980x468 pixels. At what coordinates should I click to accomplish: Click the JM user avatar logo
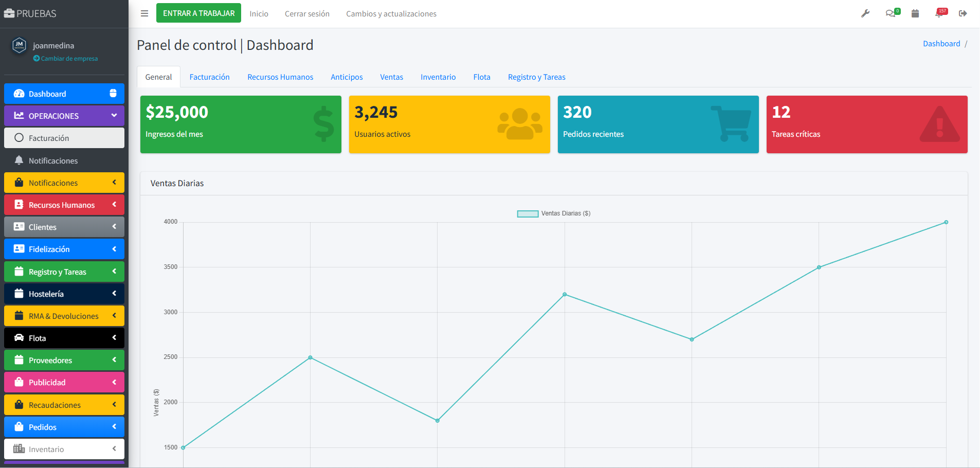click(x=19, y=45)
